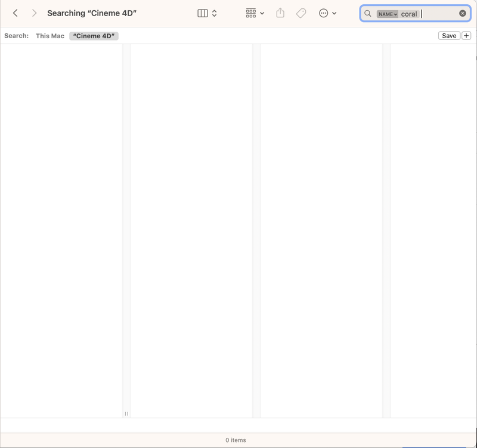Screen dimensions: 477x448
Task: Click the Tags icon in the toolbar
Action: 301,13
